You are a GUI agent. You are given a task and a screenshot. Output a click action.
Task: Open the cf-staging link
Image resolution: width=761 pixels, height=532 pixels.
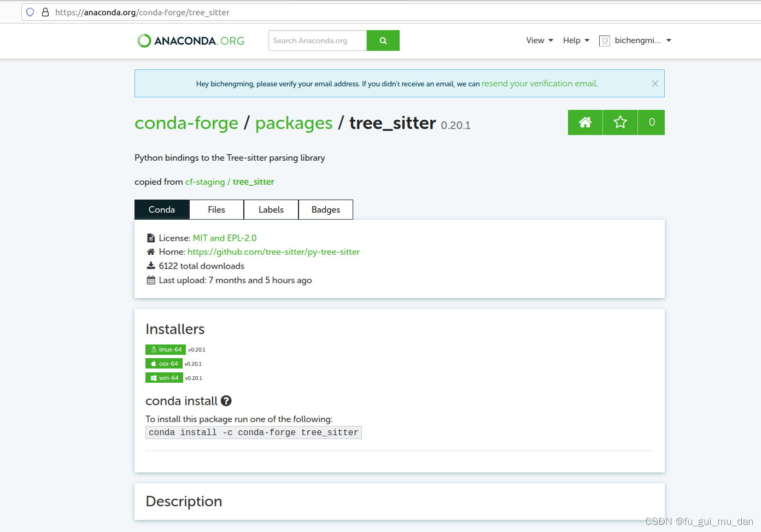[x=205, y=182]
